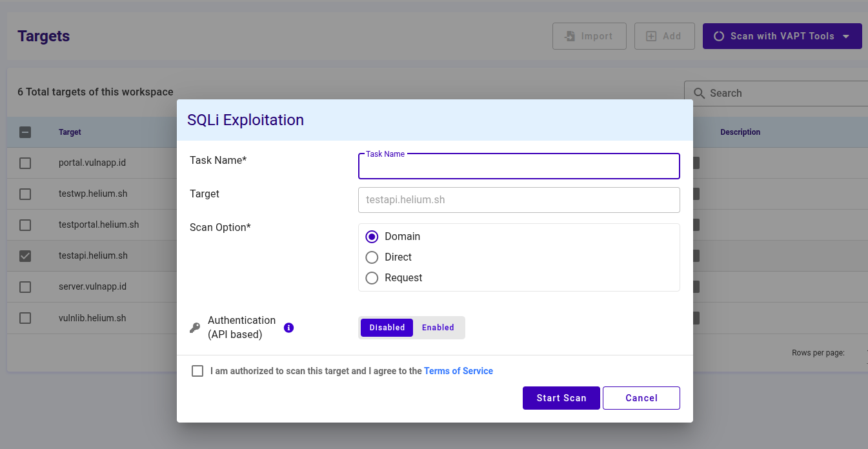
Task: Click the search magnifier icon
Action: pyautogui.click(x=699, y=93)
